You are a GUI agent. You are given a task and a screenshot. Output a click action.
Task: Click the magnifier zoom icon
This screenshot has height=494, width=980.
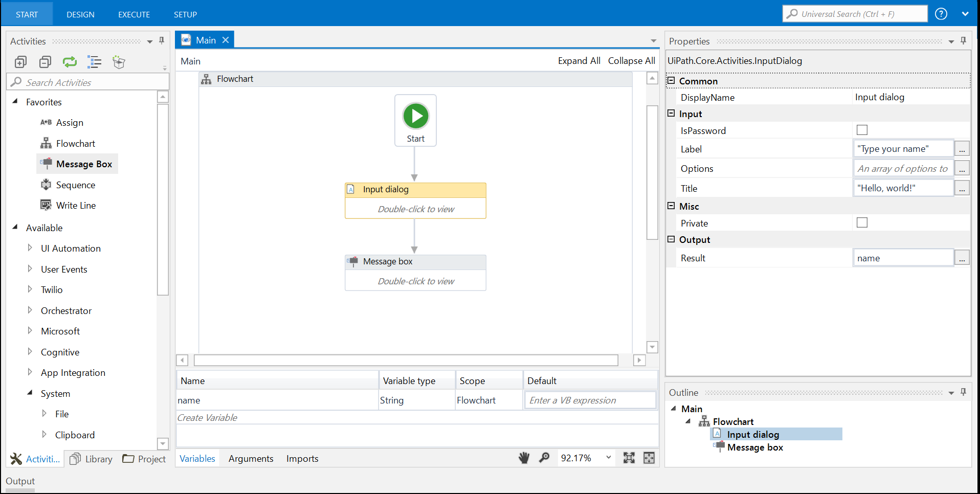tap(544, 458)
